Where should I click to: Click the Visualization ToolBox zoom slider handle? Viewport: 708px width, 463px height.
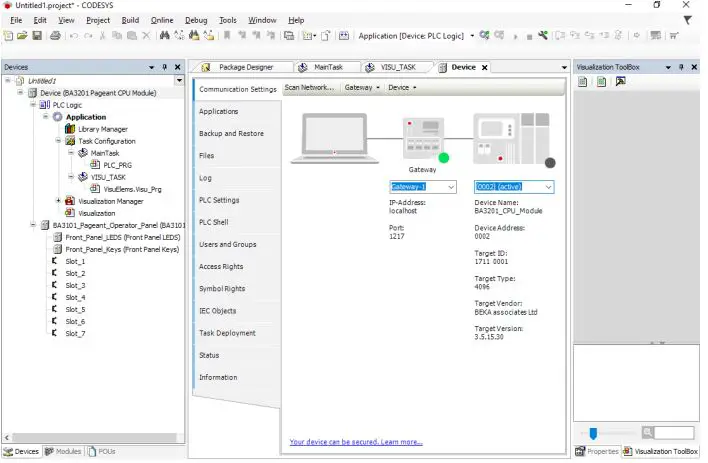[592, 433]
